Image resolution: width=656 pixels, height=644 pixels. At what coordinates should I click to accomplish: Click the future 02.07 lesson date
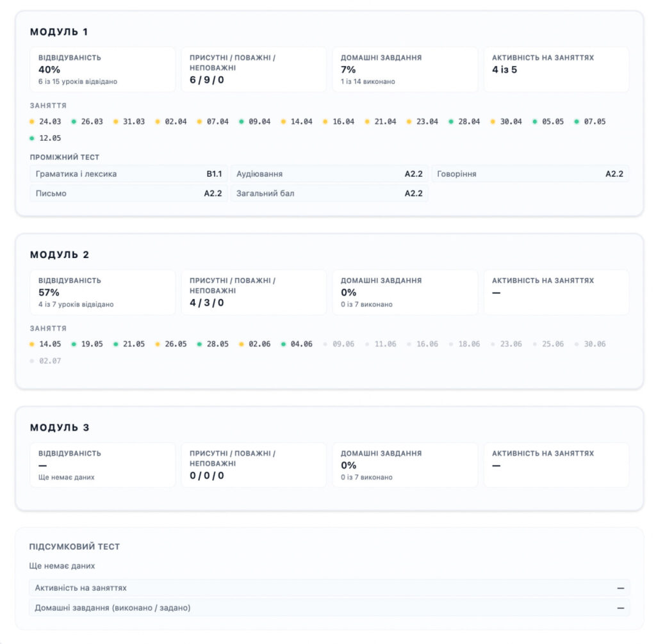(x=45, y=361)
